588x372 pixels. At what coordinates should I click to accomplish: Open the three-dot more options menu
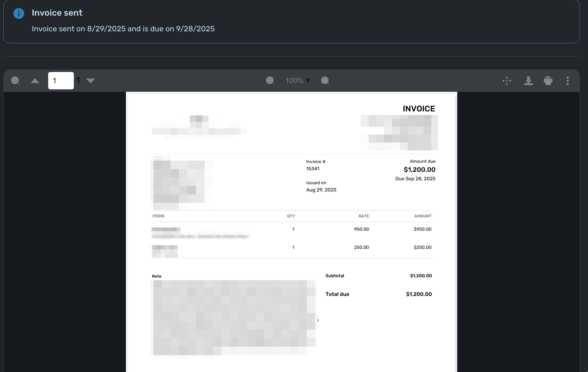pos(568,81)
